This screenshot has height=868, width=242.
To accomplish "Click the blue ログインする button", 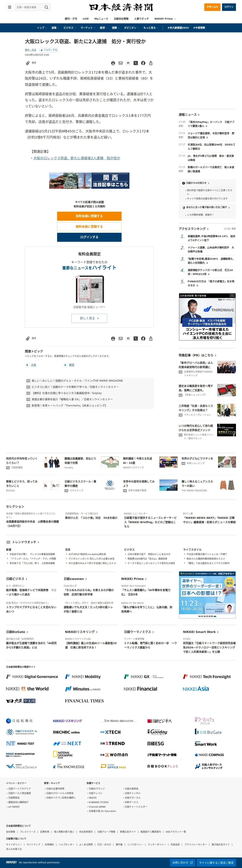I will (x=89, y=237).
